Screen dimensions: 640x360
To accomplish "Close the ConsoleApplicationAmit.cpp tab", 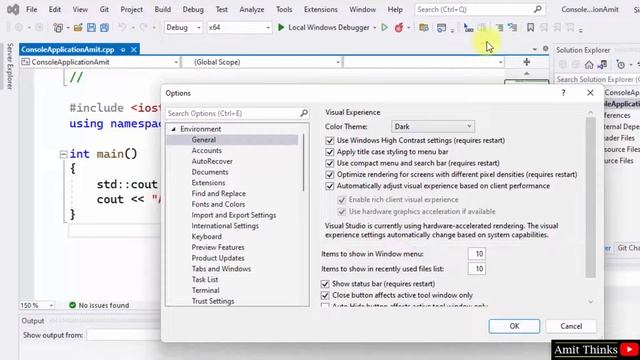I will point(133,49).
